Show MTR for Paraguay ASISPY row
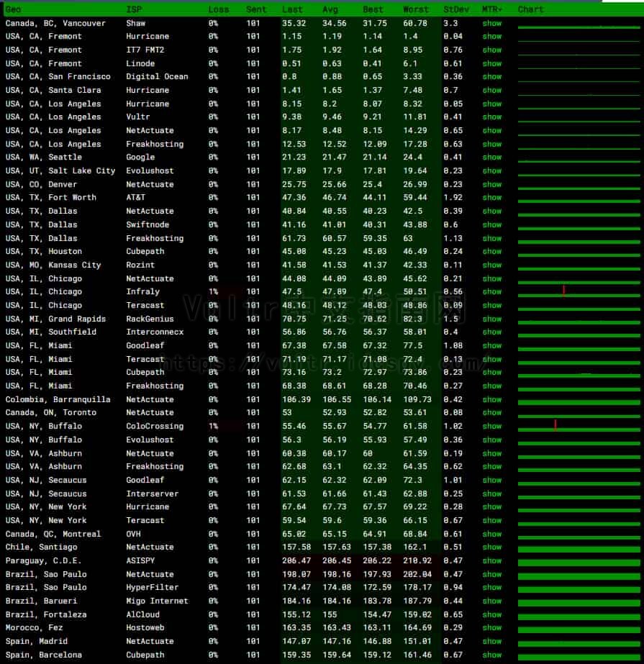Image resolution: width=644 pixels, height=664 pixels. click(x=492, y=560)
